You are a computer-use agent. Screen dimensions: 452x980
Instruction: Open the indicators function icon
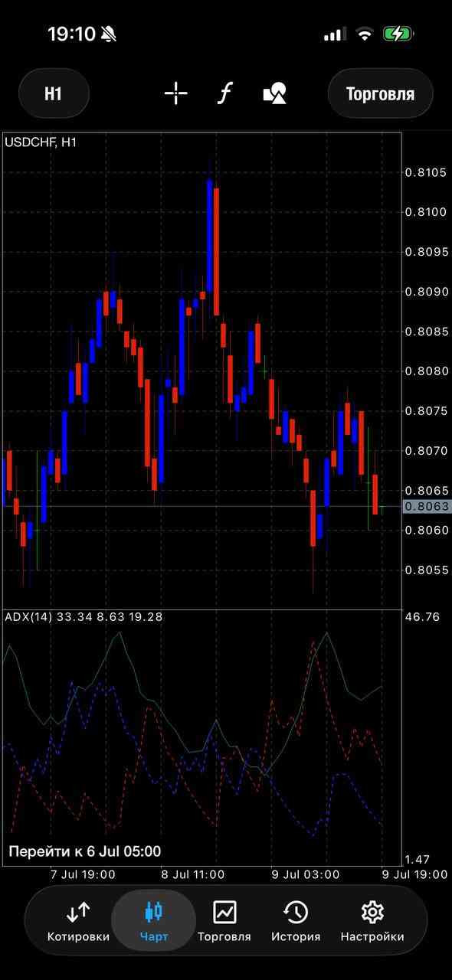click(224, 94)
